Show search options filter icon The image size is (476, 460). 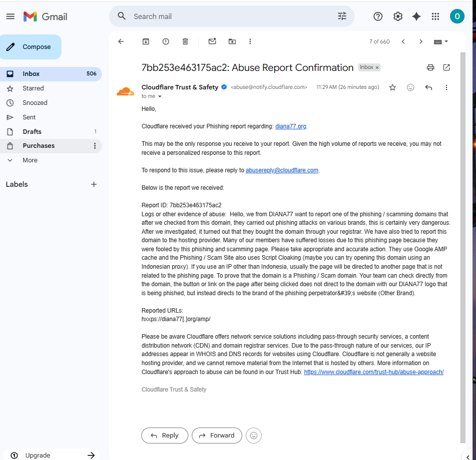[342, 16]
